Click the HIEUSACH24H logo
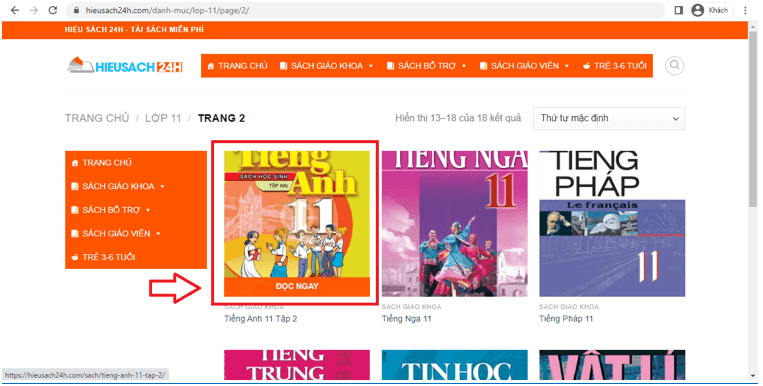Image resolution: width=763 pixels, height=386 pixels. (125, 66)
